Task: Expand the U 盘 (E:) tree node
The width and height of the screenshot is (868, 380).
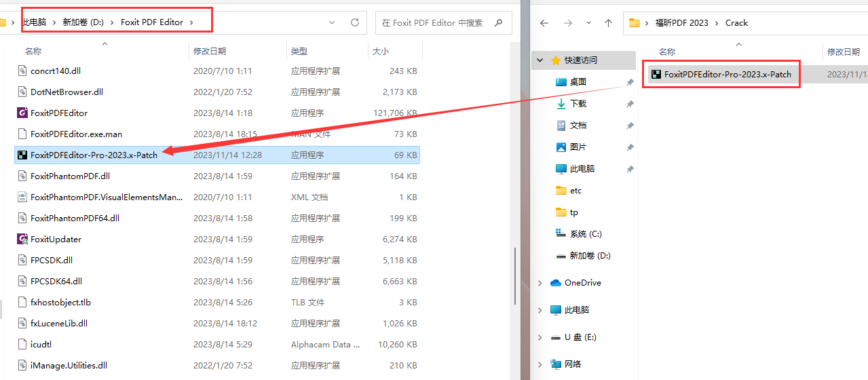Action: tap(540, 337)
